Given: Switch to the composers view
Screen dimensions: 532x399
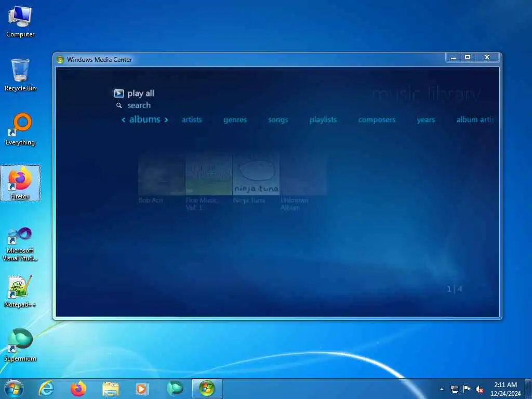Looking at the screenshot, I should pyautogui.click(x=377, y=120).
